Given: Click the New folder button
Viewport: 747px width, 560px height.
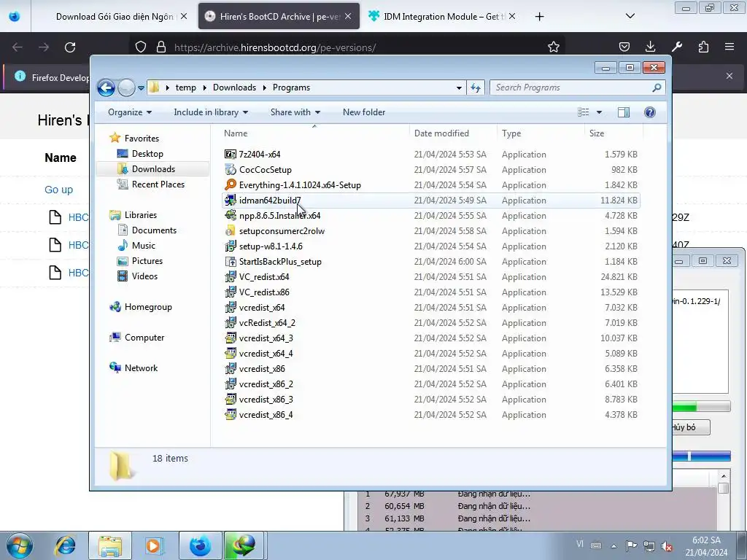Looking at the screenshot, I should click(364, 112).
